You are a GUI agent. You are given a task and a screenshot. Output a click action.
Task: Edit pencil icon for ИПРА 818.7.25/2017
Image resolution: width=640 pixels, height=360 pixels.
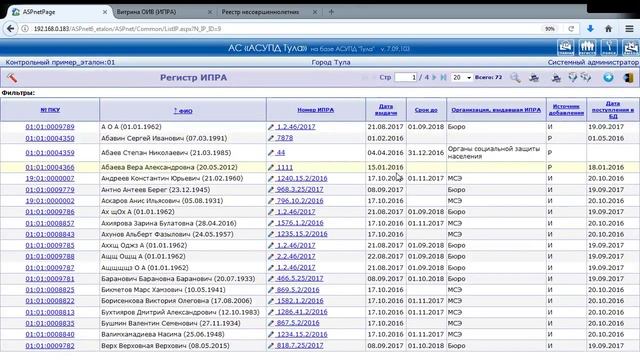[271, 346]
